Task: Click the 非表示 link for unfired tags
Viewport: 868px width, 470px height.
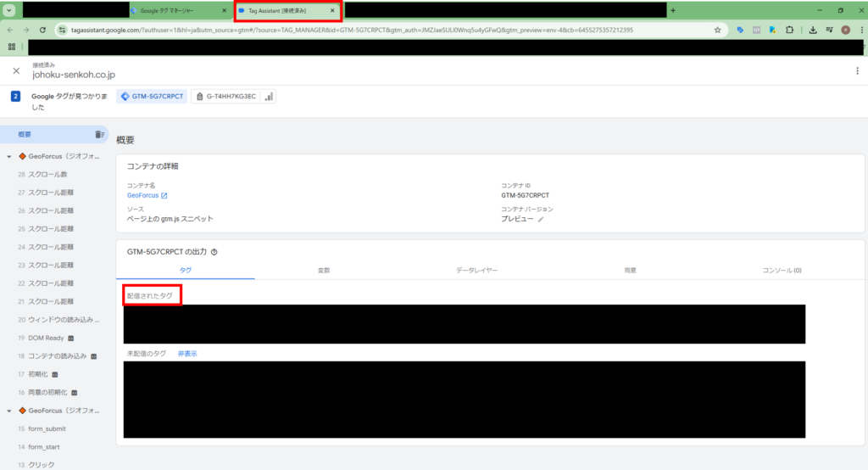Action: (x=187, y=353)
